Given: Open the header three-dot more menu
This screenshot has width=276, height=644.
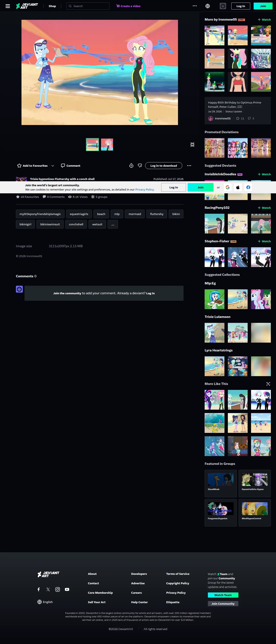Looking at the screenshot, I should tap(195, 6).
